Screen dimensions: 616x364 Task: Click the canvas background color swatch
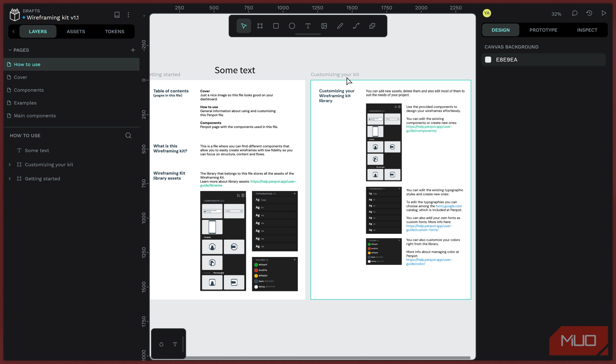point(488,60)
